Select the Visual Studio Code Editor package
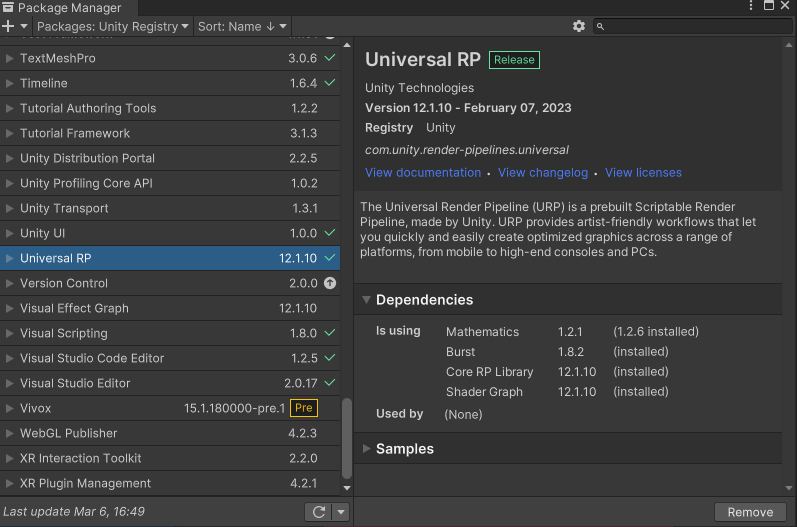 (x=170, y=358)
